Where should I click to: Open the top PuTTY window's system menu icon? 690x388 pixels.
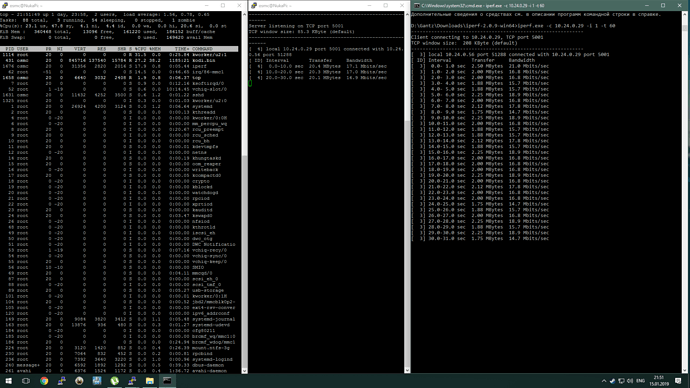point(5,6)
